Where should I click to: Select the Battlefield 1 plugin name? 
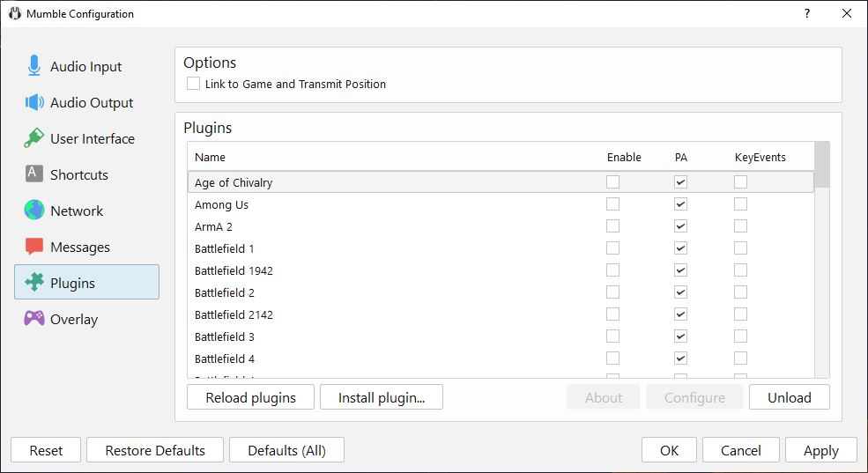tap(224, 249)
